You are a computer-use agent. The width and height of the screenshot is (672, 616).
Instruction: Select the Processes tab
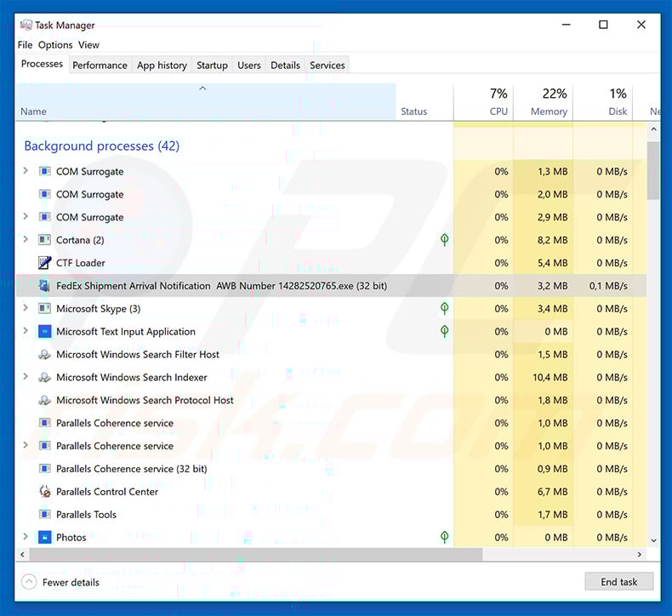click(42, 64)
